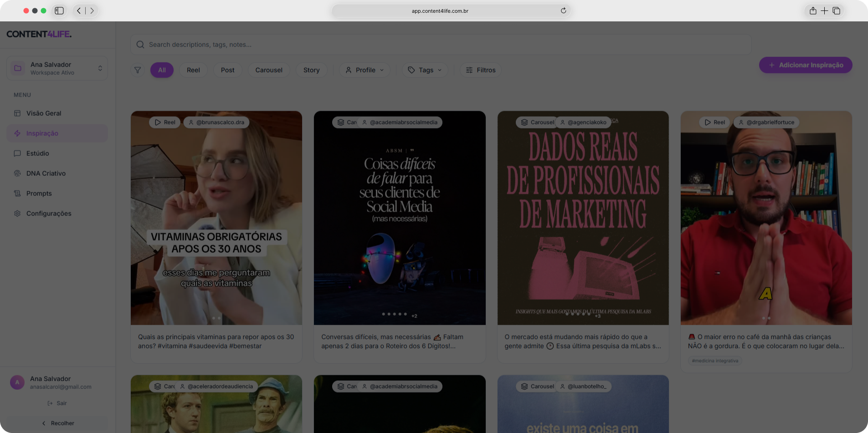Click the funnel filter icon
The width and height of the screenshot is (868, 433).
[137, 70]
